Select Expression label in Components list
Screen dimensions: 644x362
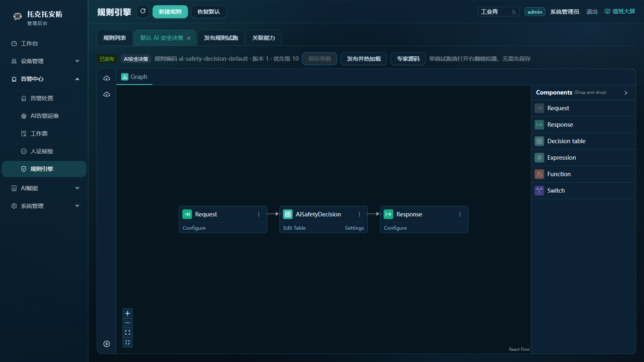[561, 158]
